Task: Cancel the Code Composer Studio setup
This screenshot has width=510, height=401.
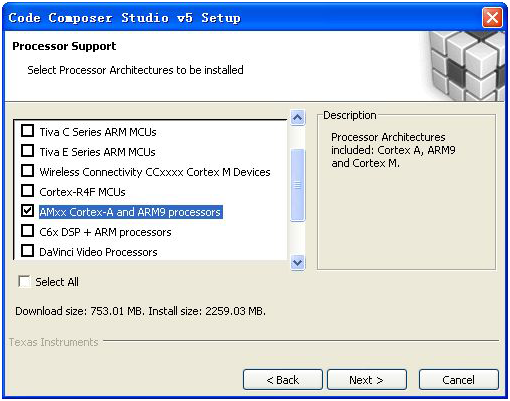Action: pyautogui.click(x=459, y=379)
